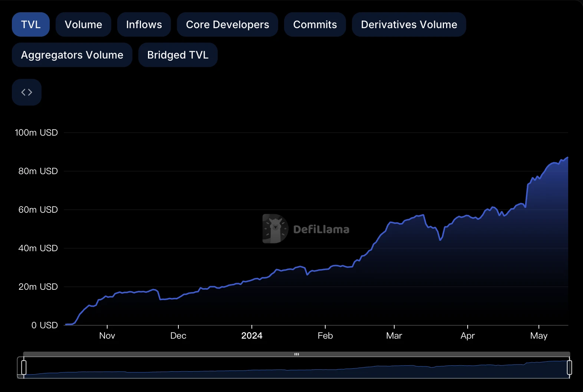Select the Nov label on the time axis
583x392 pixels.
pos(107,336)
